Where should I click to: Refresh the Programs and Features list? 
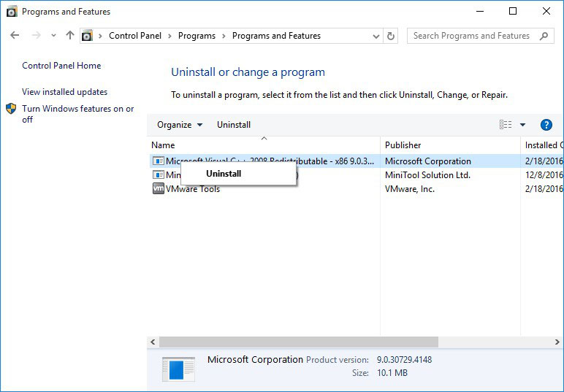click(x=391, y=36)
